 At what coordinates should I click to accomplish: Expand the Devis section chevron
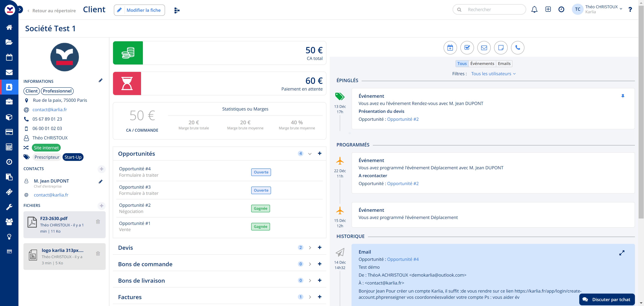pyautogui.click(x=310, y=248)
